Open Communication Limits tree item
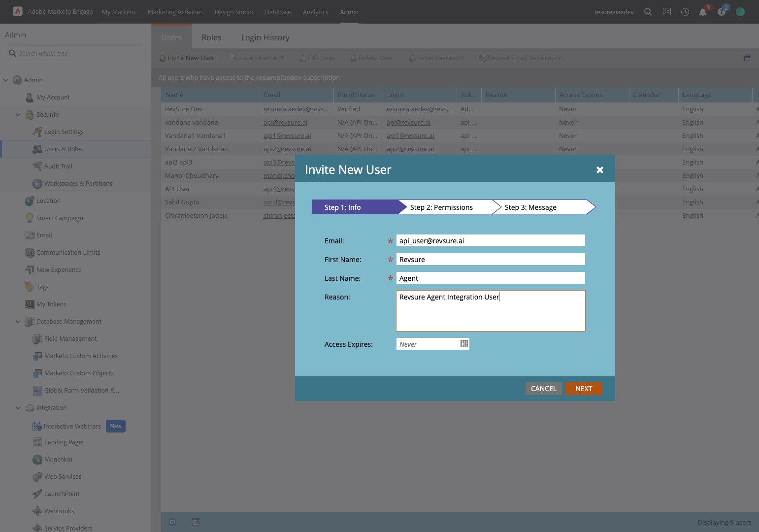The width and height of the screenshot is (759, 532). pos(68,253)
